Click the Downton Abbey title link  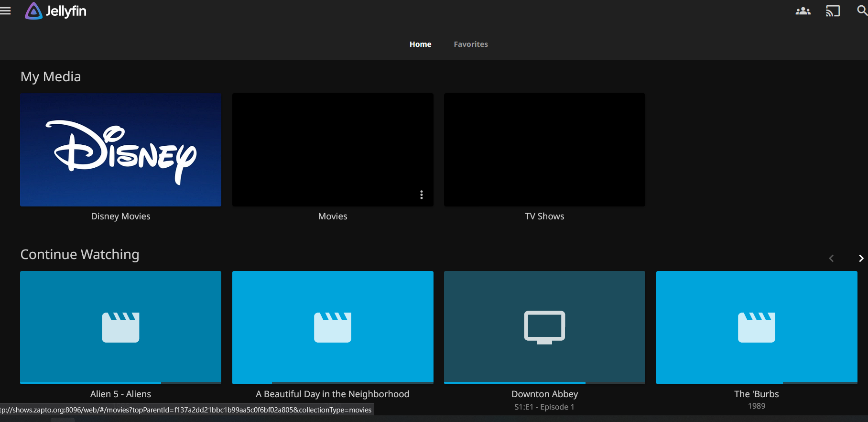544,394
